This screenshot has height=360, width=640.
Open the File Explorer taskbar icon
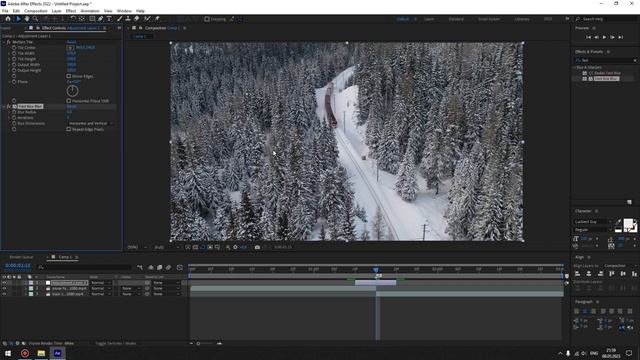[x=41, y=353]
